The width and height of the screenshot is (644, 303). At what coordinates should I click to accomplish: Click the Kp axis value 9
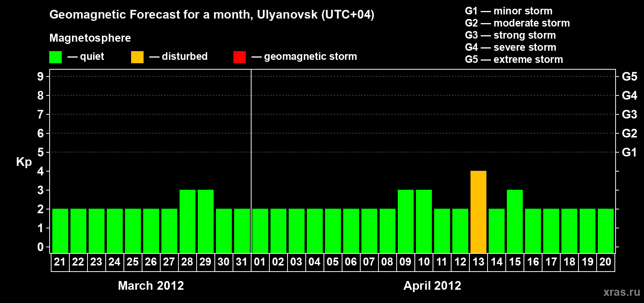coord(40,77)
